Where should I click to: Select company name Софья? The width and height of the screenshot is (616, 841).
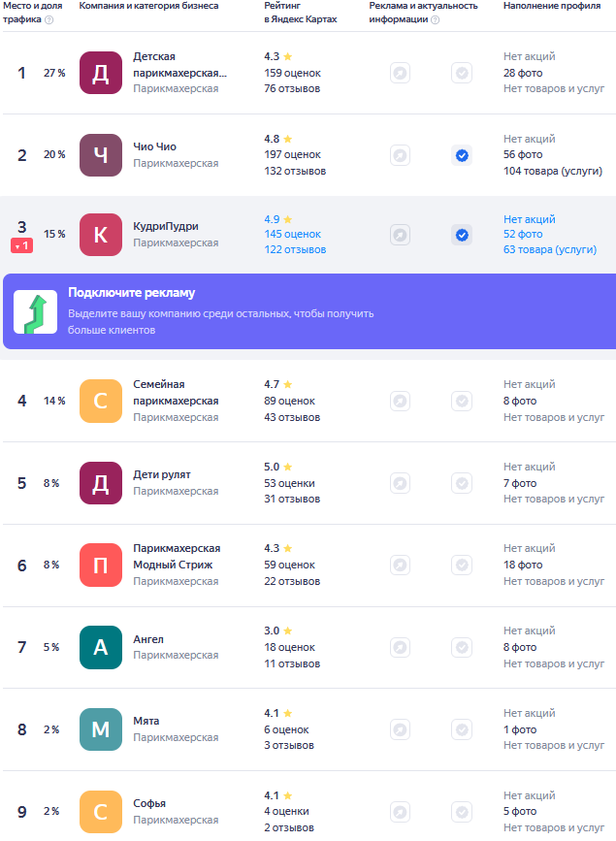149,803
